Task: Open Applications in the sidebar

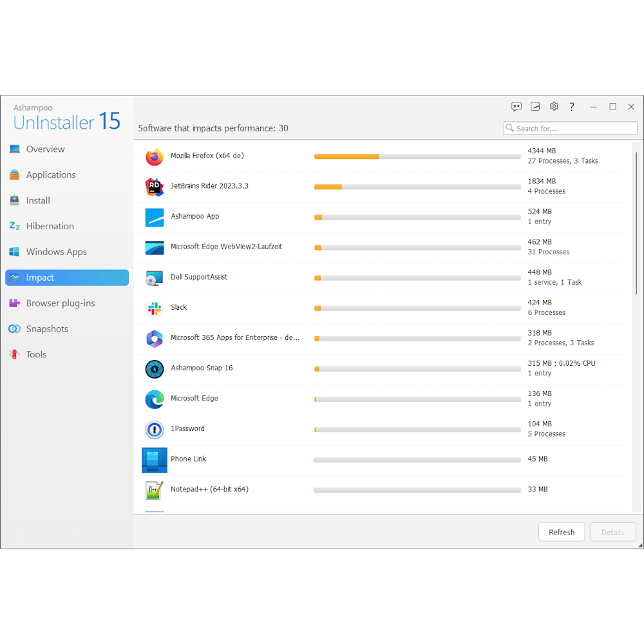Action: point(67,175)
